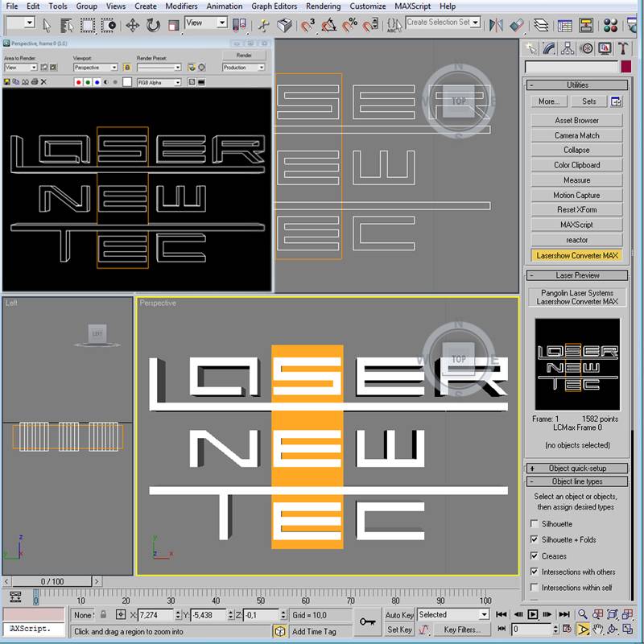This screenshot has height=644, width=644.
Task: Enable Intersections within self
Action: pos(535,588)
